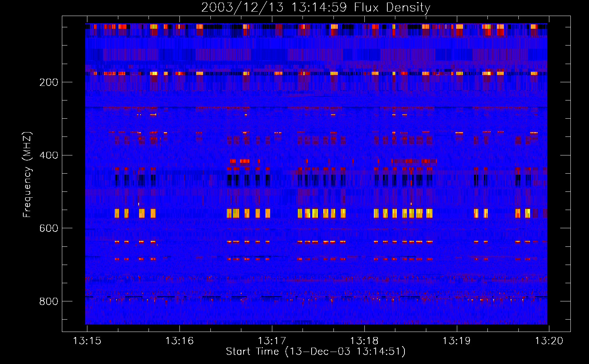589x364 pixels.
Task: Click the 13:15 time tick label
Action: pyautogui.click(x=87, y=341)
